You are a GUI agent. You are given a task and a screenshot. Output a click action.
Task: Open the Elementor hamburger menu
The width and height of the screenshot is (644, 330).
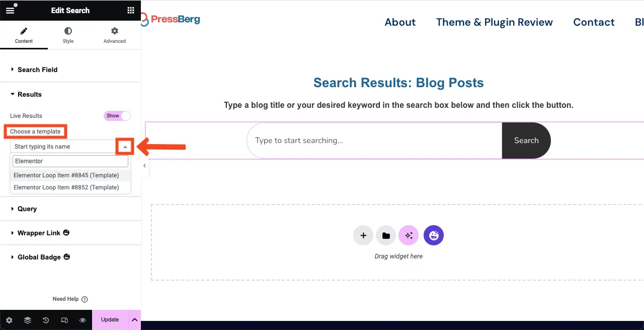point(10,10)
